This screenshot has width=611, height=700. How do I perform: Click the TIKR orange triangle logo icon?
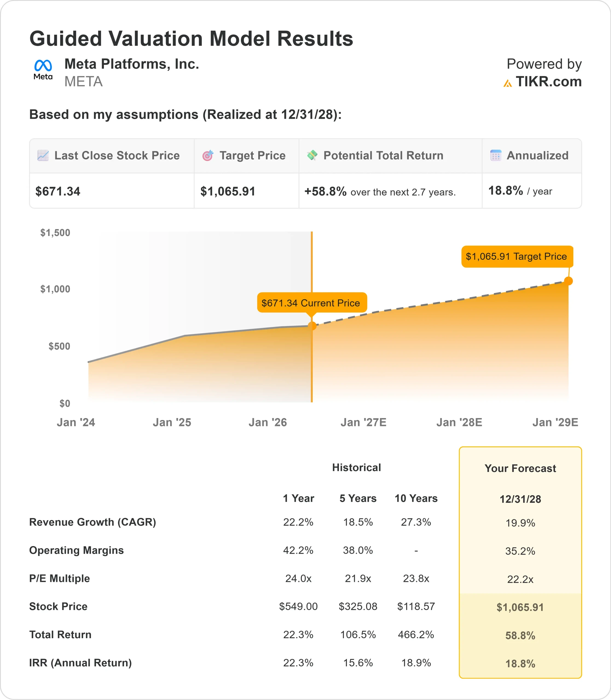(x=507, y=83)
